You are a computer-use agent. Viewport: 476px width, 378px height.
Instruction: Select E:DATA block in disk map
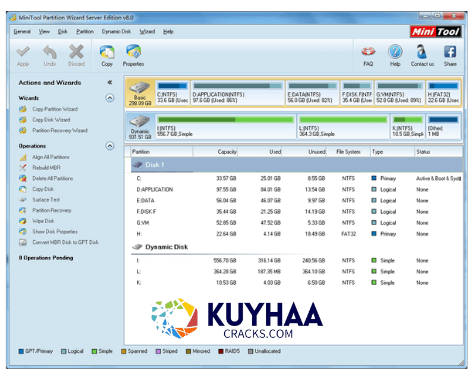pos(312,93)
